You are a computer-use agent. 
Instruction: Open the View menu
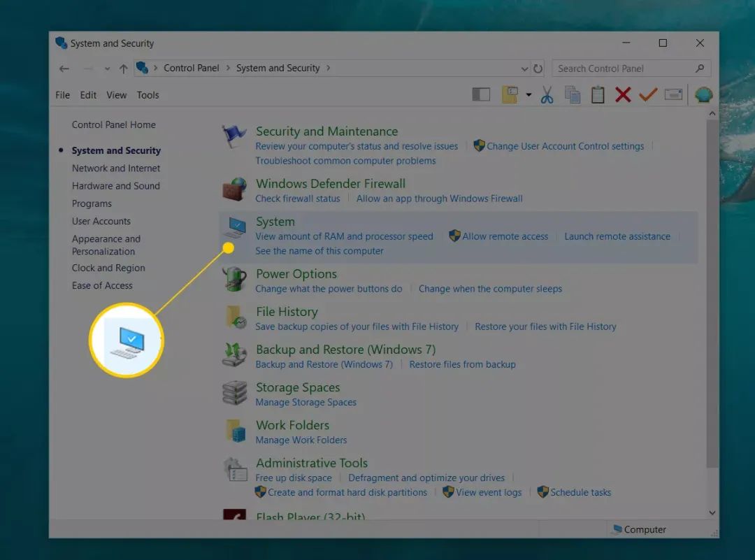tap(117, 95)
